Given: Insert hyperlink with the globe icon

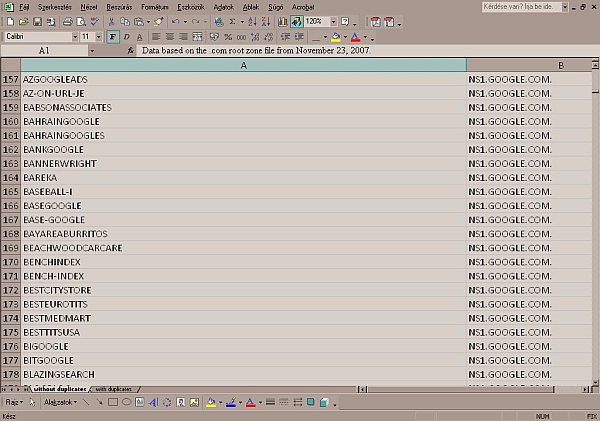Looking at the screenshot, I should (x=219, y=22).
